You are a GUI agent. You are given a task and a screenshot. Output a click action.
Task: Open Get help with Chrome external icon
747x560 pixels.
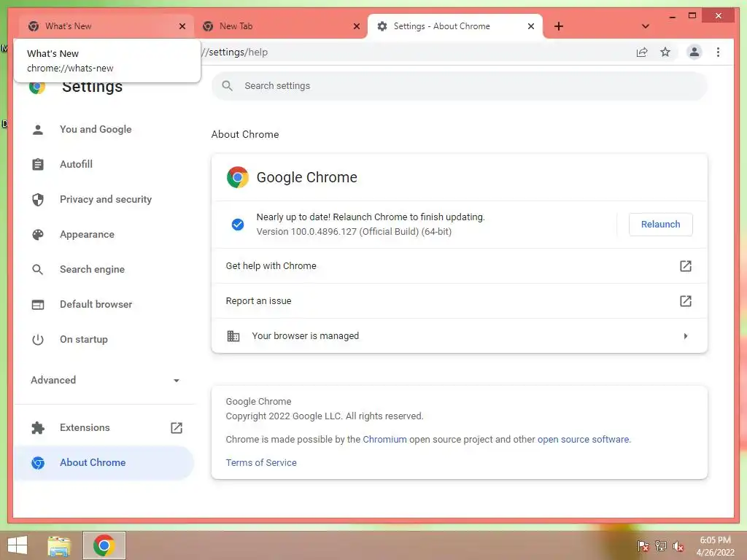(x=685, y=266)
